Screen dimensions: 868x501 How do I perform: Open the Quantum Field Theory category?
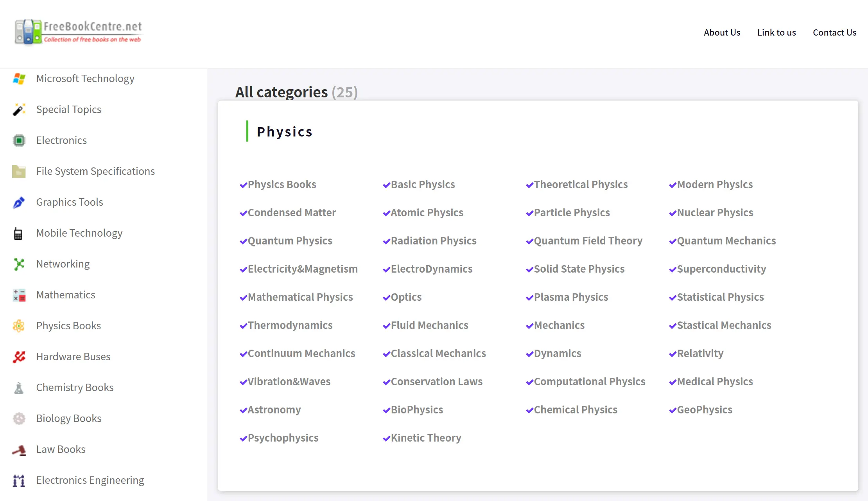pos(588,241)
